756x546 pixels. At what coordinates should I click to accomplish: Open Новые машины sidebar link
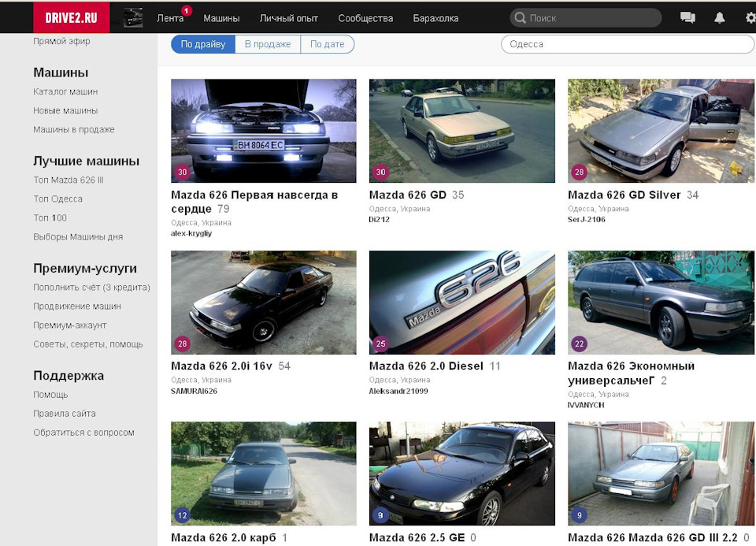pyautogui.click(x=65, y=110)
